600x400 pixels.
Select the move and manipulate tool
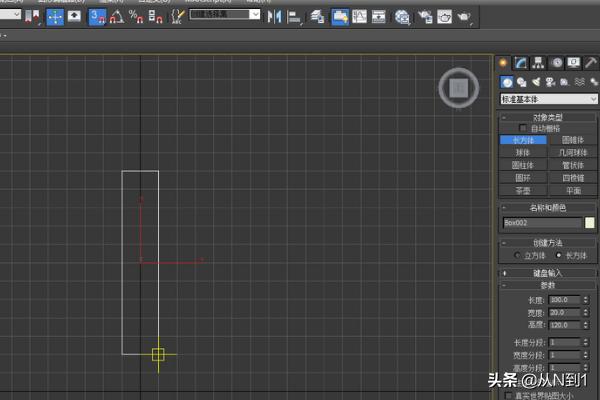pos(55,17)
